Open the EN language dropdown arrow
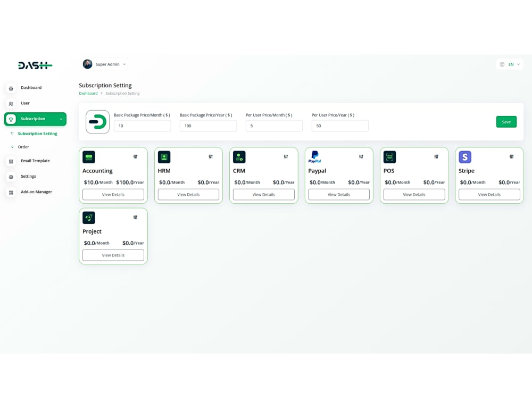Viewport: 532px width, 399px height. click(518, 64)
